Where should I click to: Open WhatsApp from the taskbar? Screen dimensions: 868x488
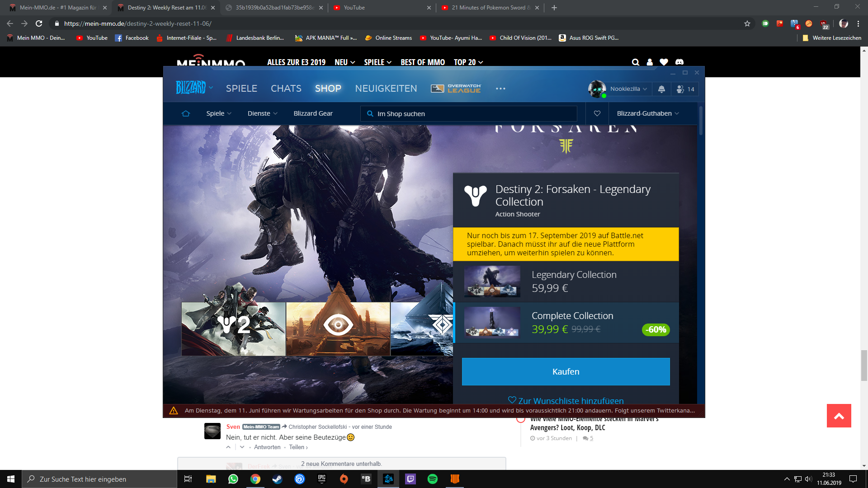pos(233,479)
